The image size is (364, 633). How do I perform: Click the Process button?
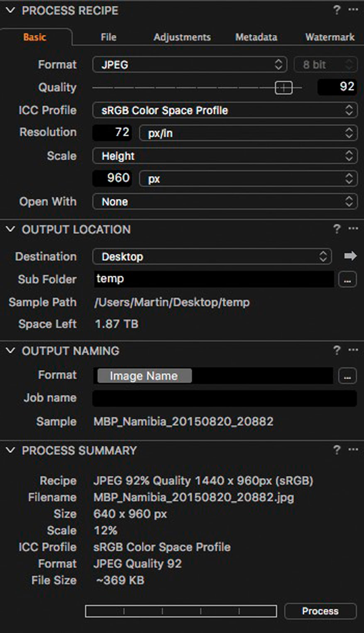(x=320, y=611)
